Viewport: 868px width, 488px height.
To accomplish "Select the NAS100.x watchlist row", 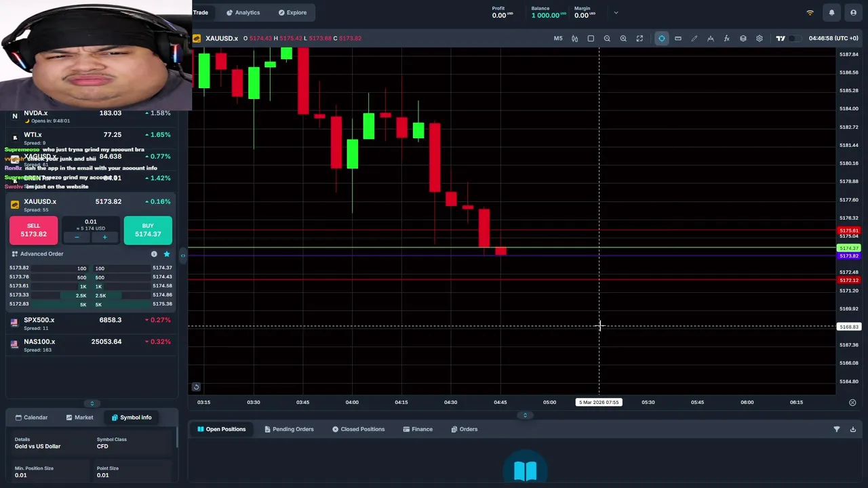I will pyautogui.click(x=91, y=345).
